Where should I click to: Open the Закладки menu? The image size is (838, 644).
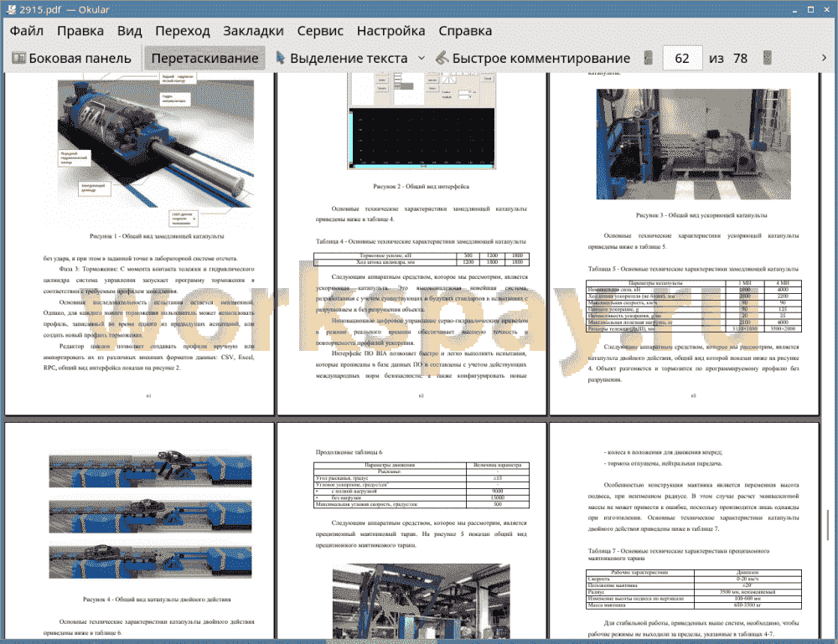253,31
